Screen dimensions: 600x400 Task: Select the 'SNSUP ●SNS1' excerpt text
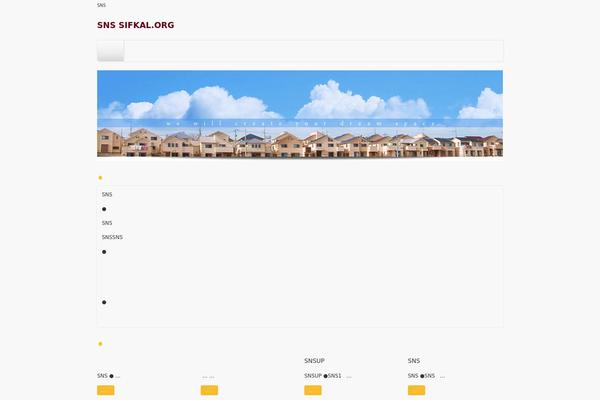pos(323,376)
